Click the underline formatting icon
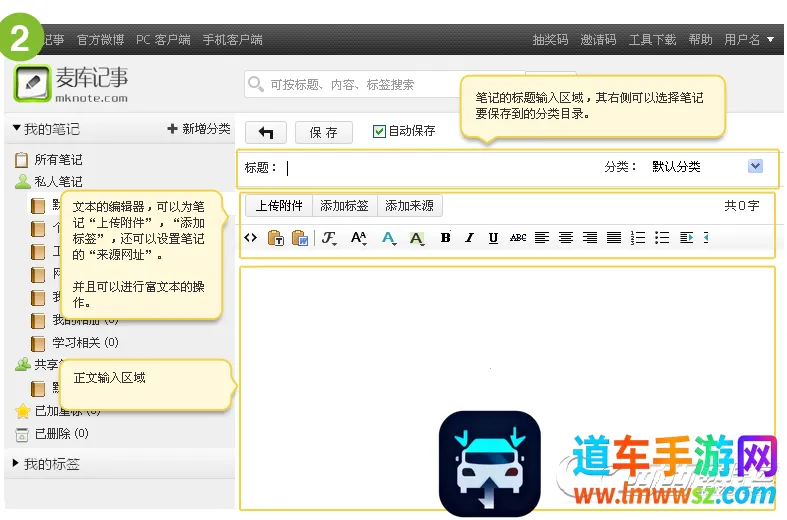This screenshot has height=520, width=787. (x=493, y=238)
